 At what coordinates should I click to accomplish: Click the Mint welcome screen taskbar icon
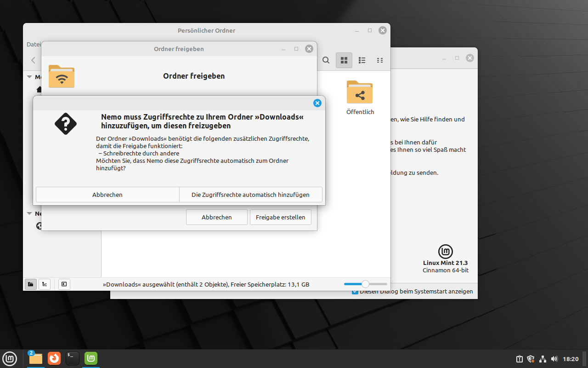(91, 358)
